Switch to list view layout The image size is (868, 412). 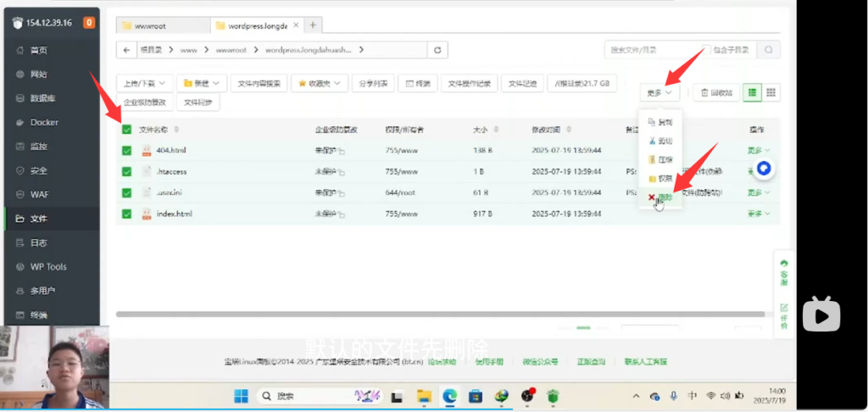752,92
